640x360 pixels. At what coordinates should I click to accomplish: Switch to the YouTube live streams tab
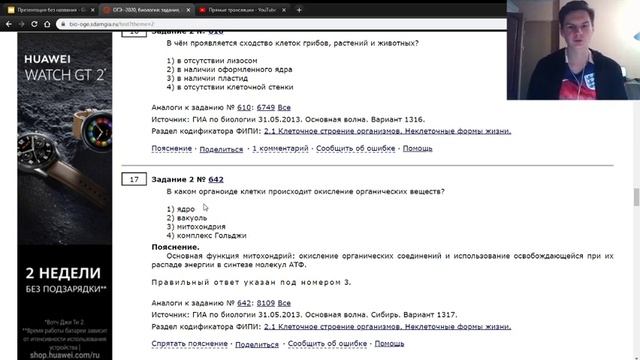point(242,10)
